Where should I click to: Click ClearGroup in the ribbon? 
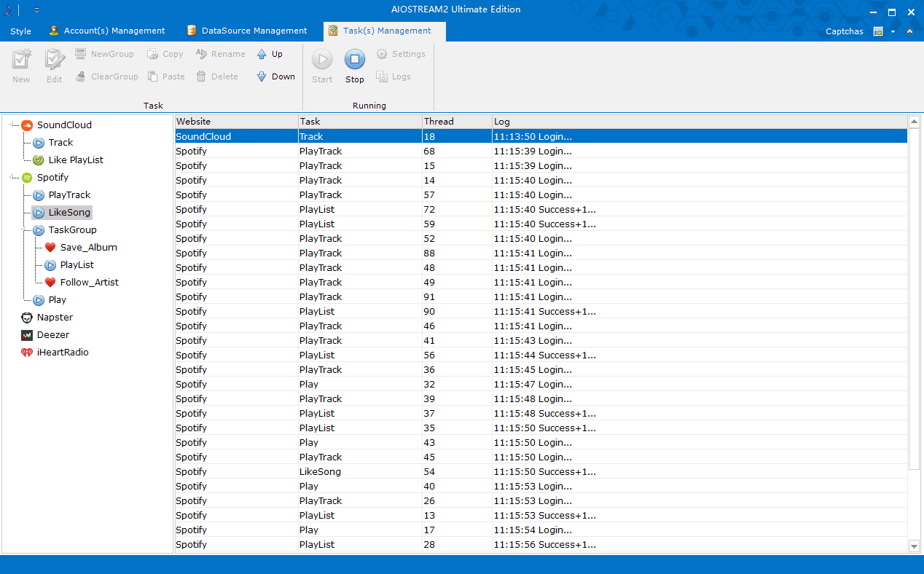[x=106, y=76]
